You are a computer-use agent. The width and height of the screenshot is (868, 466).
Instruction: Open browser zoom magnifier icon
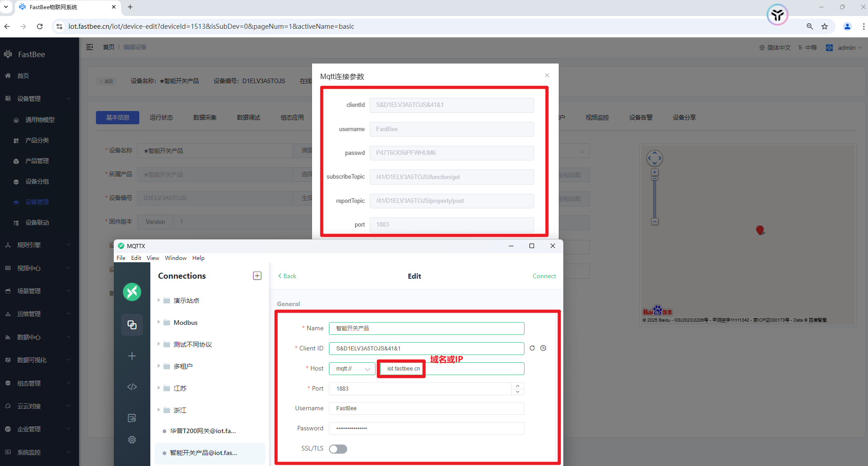pyautogui.click(x=810, y=26)
